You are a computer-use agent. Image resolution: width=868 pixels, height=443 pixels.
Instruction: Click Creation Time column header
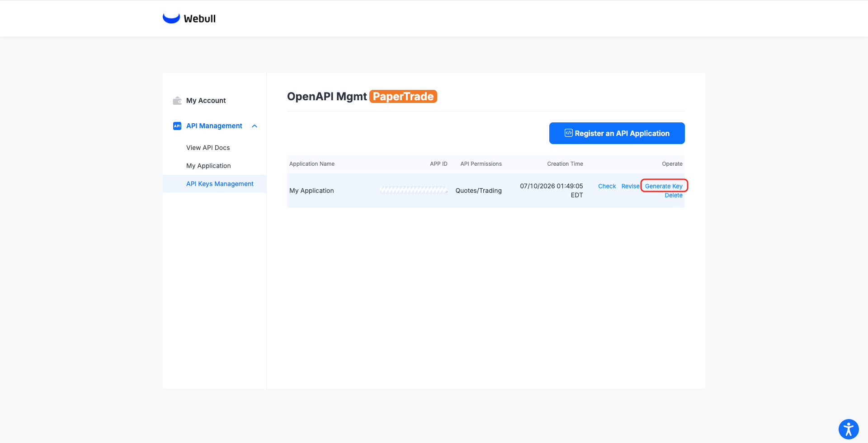(x=565, y=164)
